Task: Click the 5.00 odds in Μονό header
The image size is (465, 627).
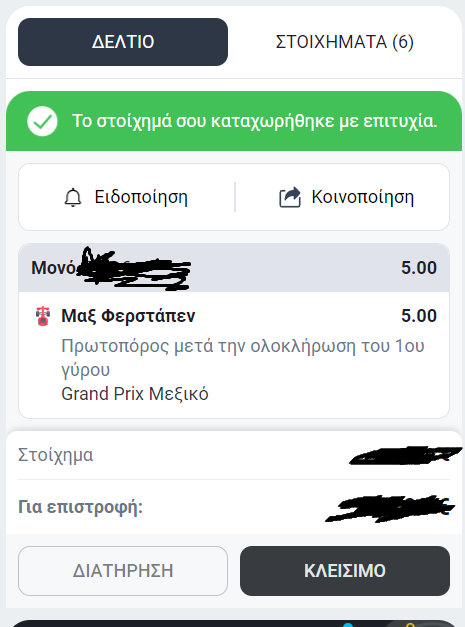Action: (419, 268)
